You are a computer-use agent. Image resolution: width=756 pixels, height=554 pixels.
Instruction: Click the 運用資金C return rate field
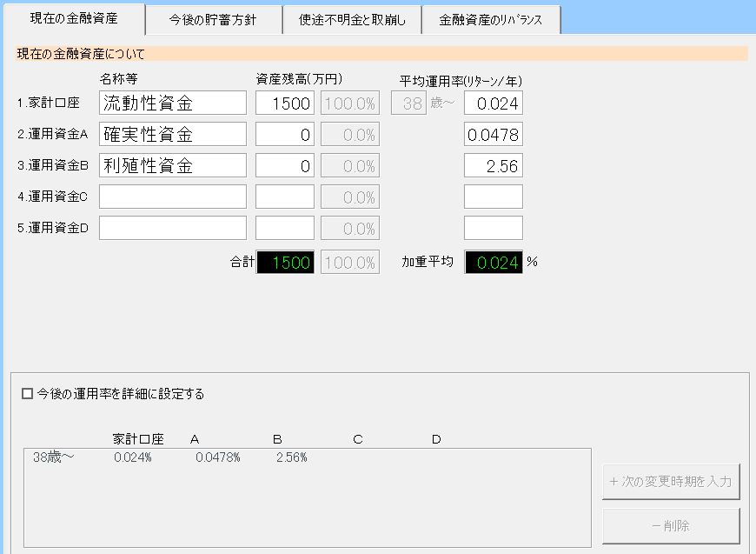(x=494, y=197)
